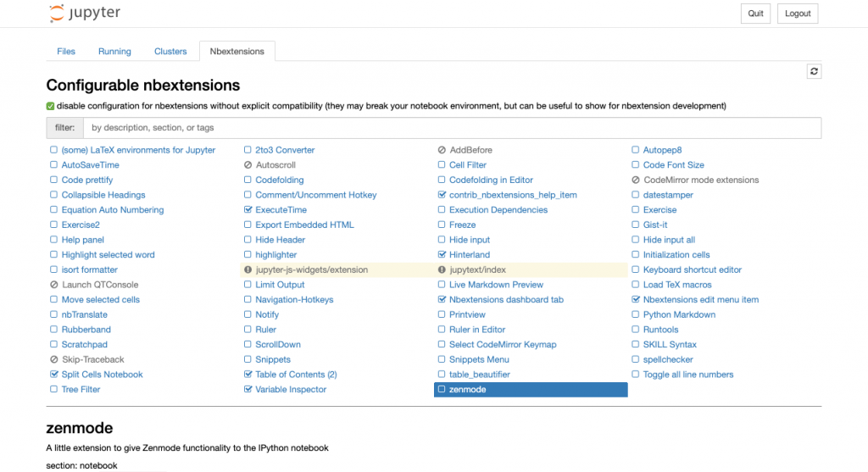The image size is (868, 472).
Task: Click the Jupyter logo icon
Action: coord(57,14)
